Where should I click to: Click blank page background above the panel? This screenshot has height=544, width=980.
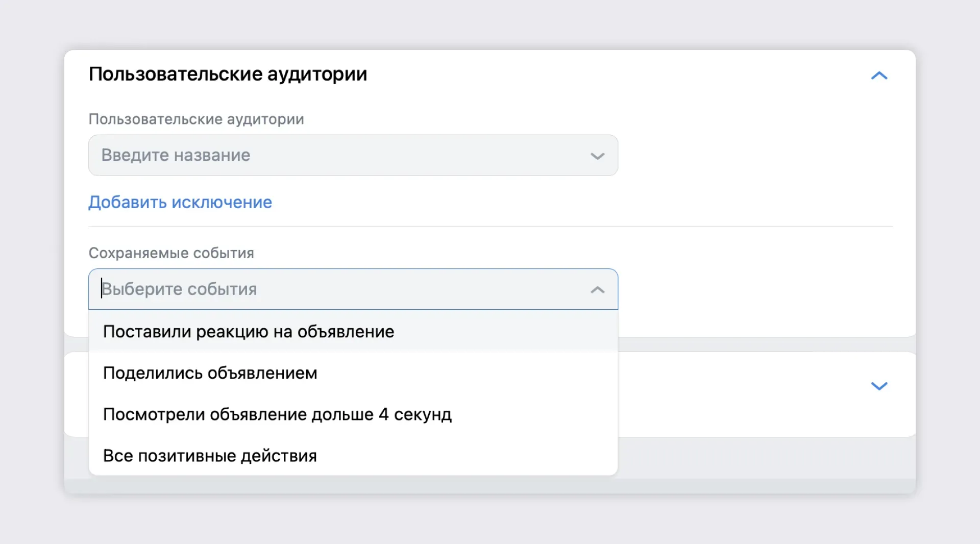pos(490,23)
